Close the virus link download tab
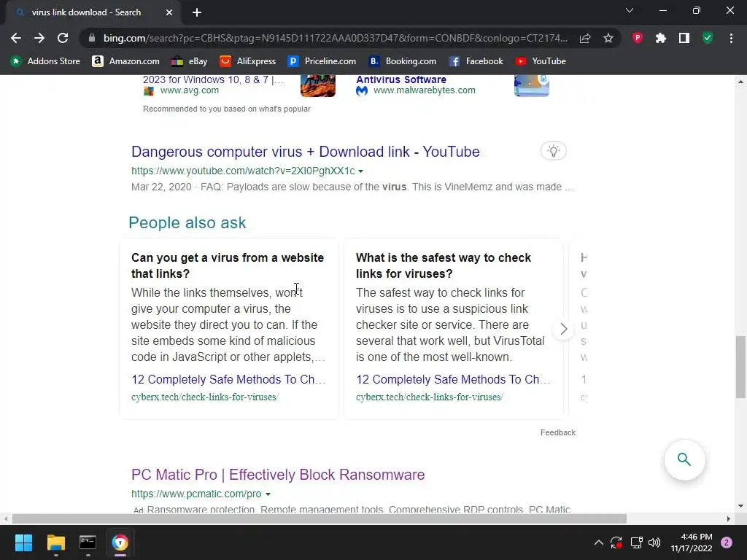Viewport: 747px width, 560px height. pyautogui.click(x=169, y=12)
